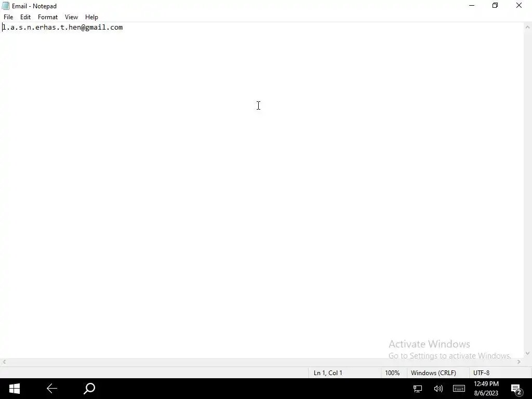Open the Help menu
The image size is (532, 399).
(91, 17)
